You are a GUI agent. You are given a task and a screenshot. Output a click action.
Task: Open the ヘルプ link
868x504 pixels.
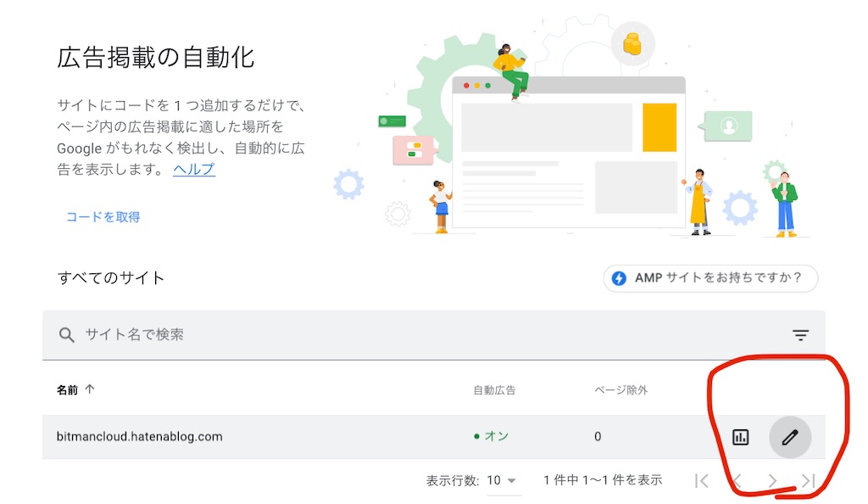pos(194,171)
